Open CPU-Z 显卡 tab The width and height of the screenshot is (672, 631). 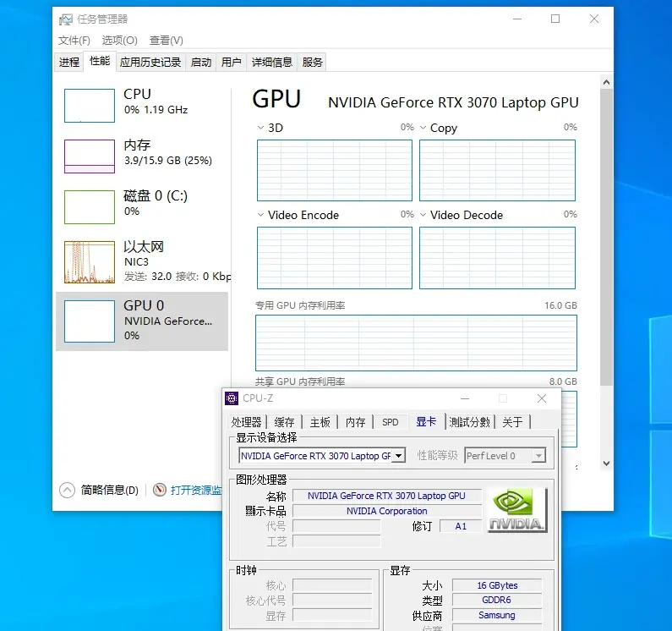point(426,421)
